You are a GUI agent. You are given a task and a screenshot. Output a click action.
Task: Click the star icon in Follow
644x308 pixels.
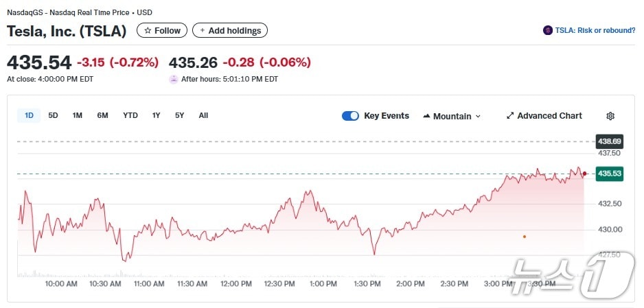click(148, 30)
